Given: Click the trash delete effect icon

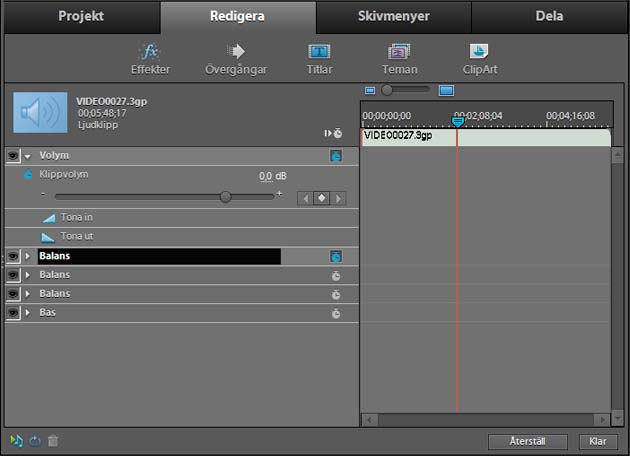Looking at the screenshot, I should coord(53,441).
